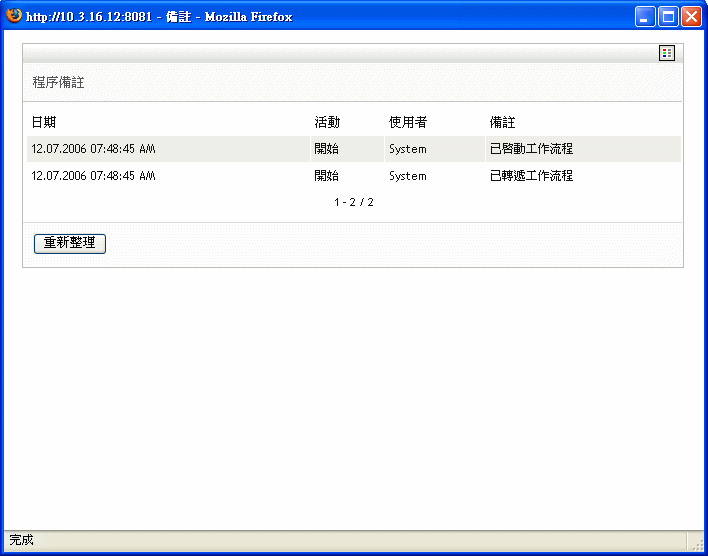Click the 重新整理 refresh button
Image resolution: width=708 pixels, height=556 pixels.
(x=70, y=243)
